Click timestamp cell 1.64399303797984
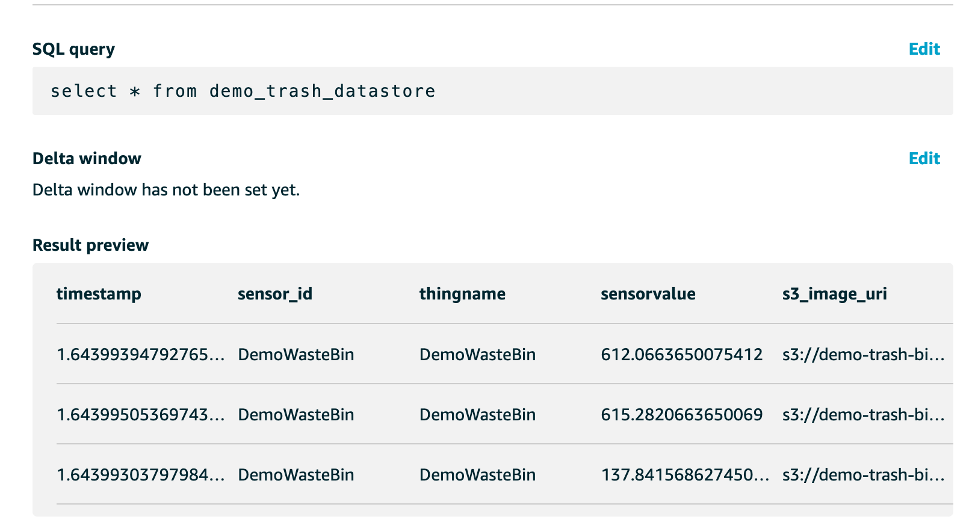 [140, 474]
